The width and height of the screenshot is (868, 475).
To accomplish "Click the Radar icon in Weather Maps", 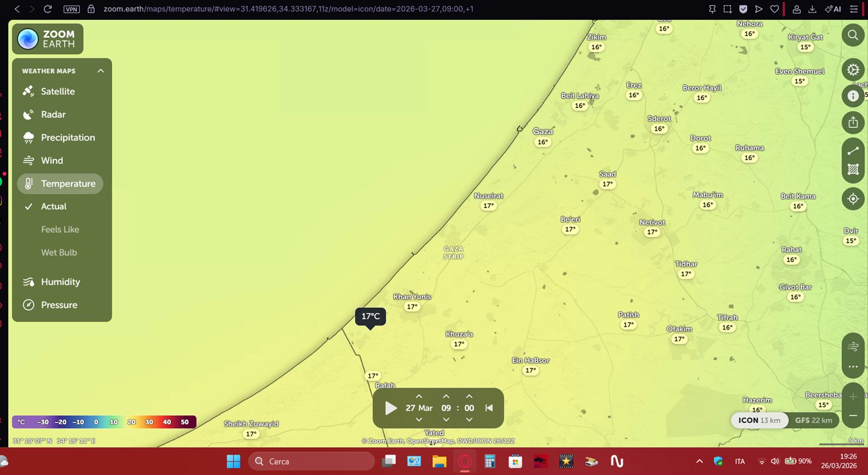I will (x=28, y=114).
